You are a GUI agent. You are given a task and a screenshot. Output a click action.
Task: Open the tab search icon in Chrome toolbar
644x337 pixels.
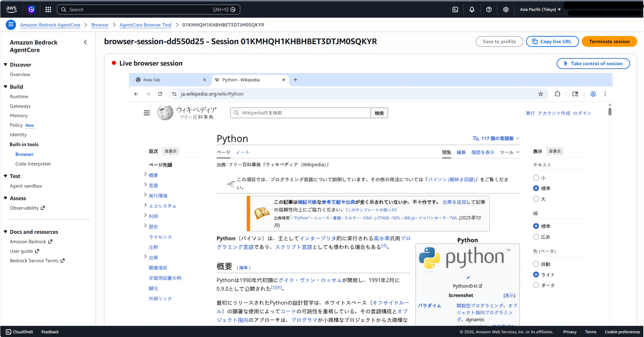pos(575,94)
